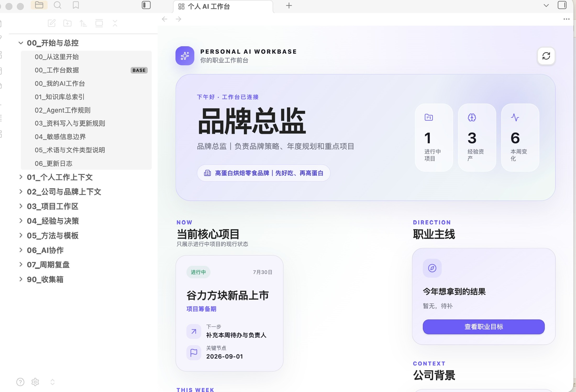Open the file explorer folder icon
Viewport: 576px width, 392px height.
pyautogui.click(x=39, y=5)
